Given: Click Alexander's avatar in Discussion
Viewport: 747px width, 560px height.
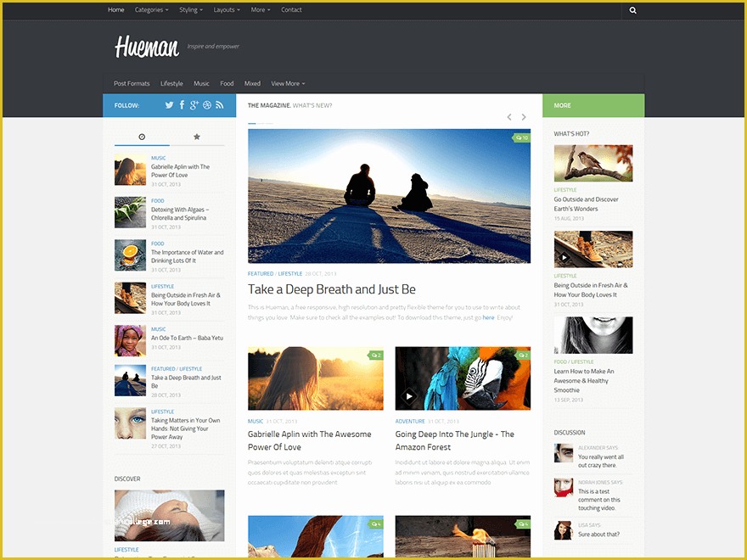Looking at the screenshot, I should click(563, 453).
